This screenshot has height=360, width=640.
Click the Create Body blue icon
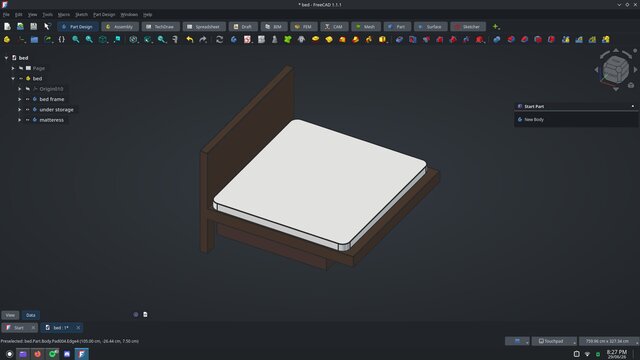[234, 40]
